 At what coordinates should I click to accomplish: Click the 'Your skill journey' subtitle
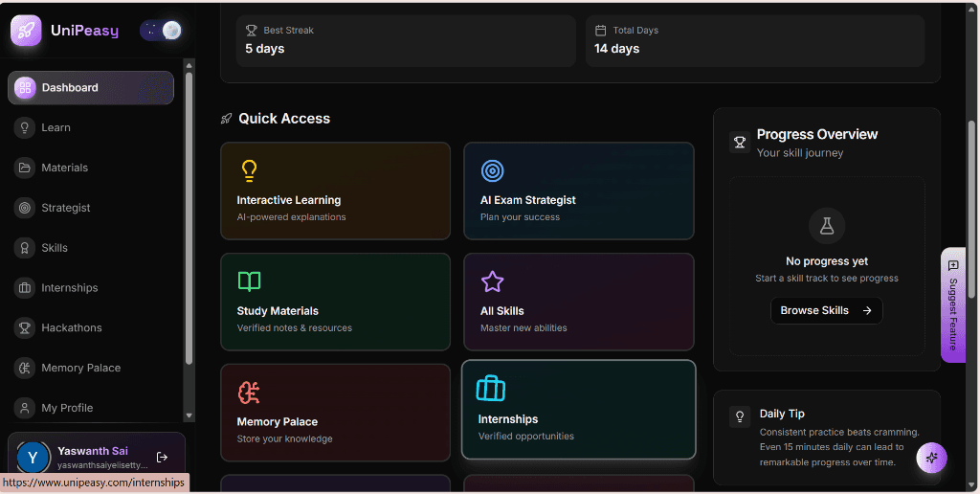coord(800,152)
